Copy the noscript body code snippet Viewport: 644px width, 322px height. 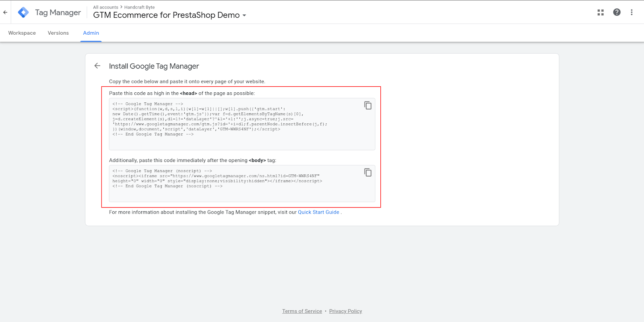click(x=368, y=172)
